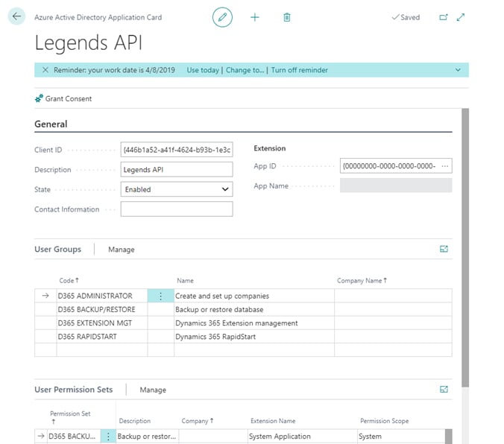
Task: Sort by Company column in permission sets
Action: click(197, 421)
